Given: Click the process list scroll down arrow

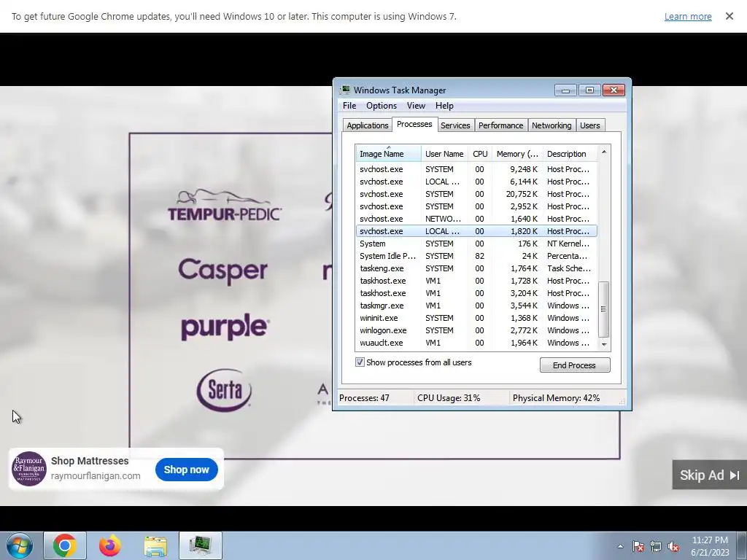Looking at the screenshot, I should (x=603, y=344).
